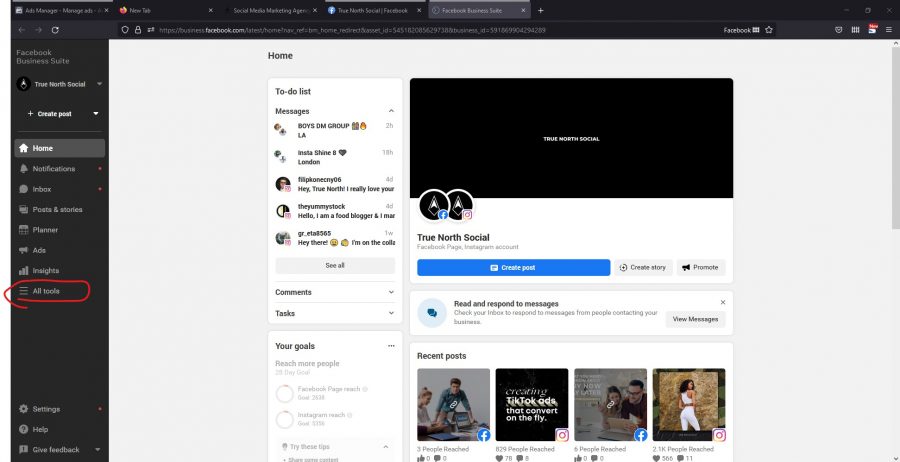Expand the Comments section
This screenshot has width=900, height=462.
(x=334, y=292)
